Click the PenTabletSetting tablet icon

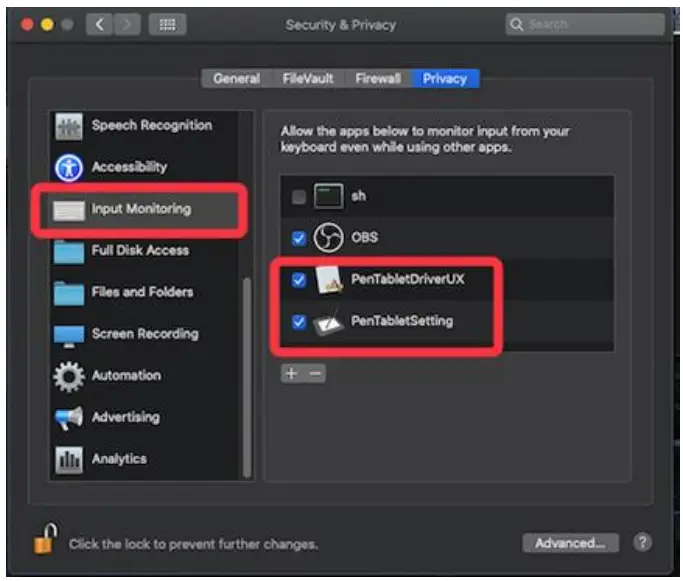328,321
